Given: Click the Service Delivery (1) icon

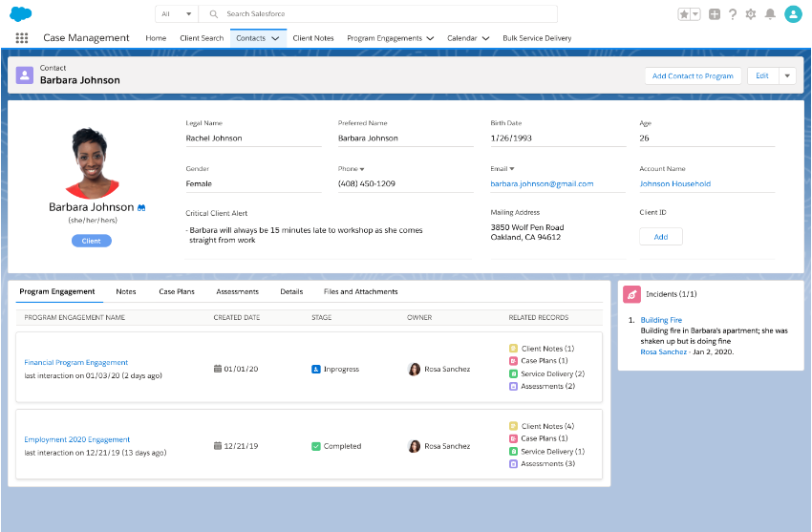Looking at the screenshot, I should [x=513, y=451].
